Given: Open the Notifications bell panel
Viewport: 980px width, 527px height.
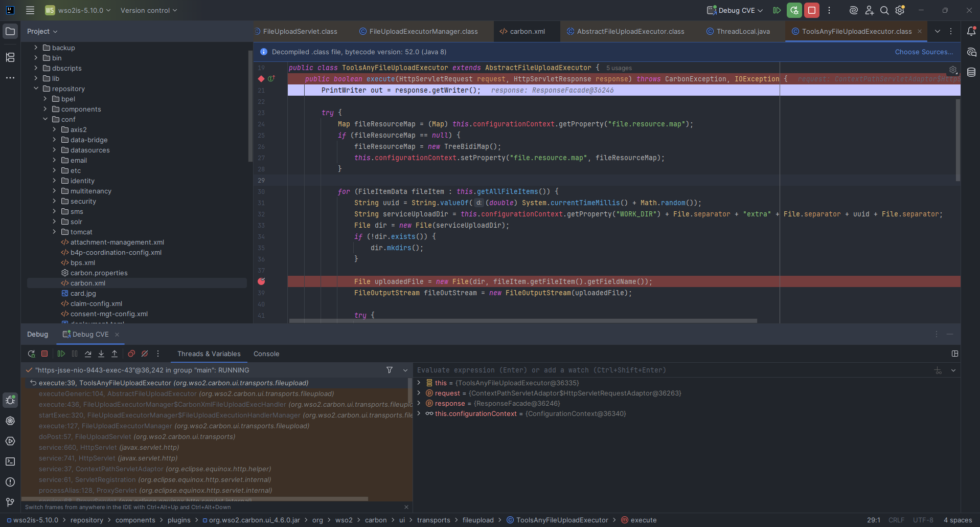Looking at the screenshot, I should (971, 31).
